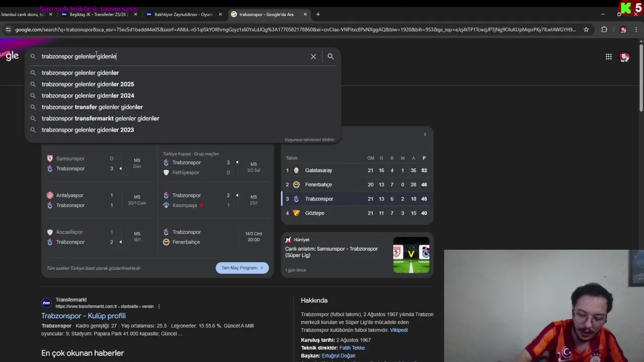This screenshot has height=362, width=644.
Task: Open Trabzonspor vs Fenerbahçe upcoming match
Action: (x=215, y=237)
